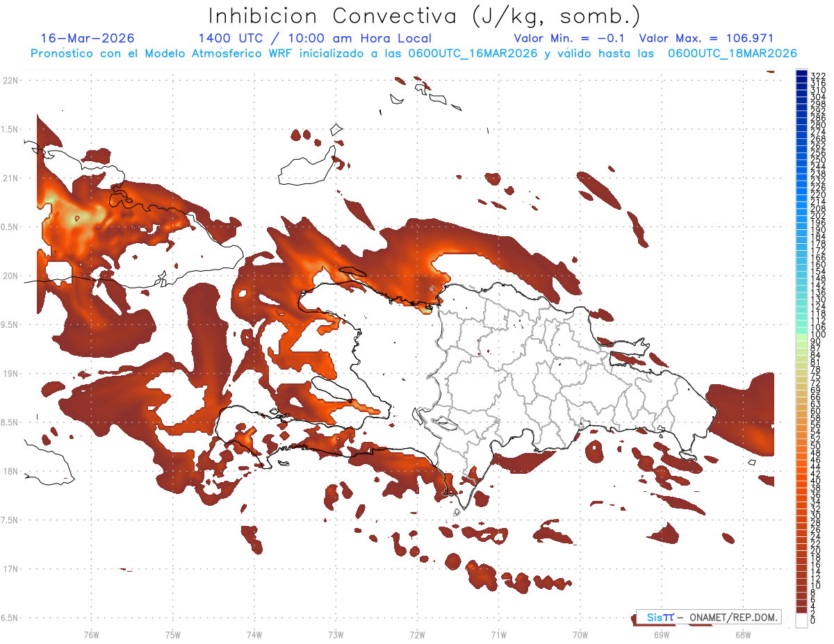Click the title 'Inhibicion Convectiva (J/kg, somb.)'
834x644 pixels.
[x=425, y=17]
